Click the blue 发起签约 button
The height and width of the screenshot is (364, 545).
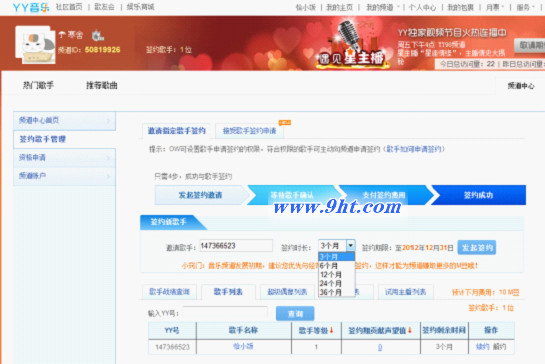(x=477, y=248)
